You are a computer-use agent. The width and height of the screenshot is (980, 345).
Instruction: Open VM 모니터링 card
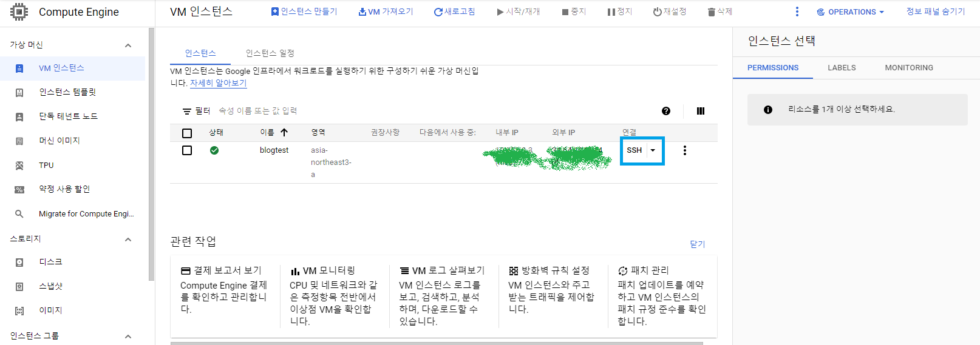click(x=335, y=296)
